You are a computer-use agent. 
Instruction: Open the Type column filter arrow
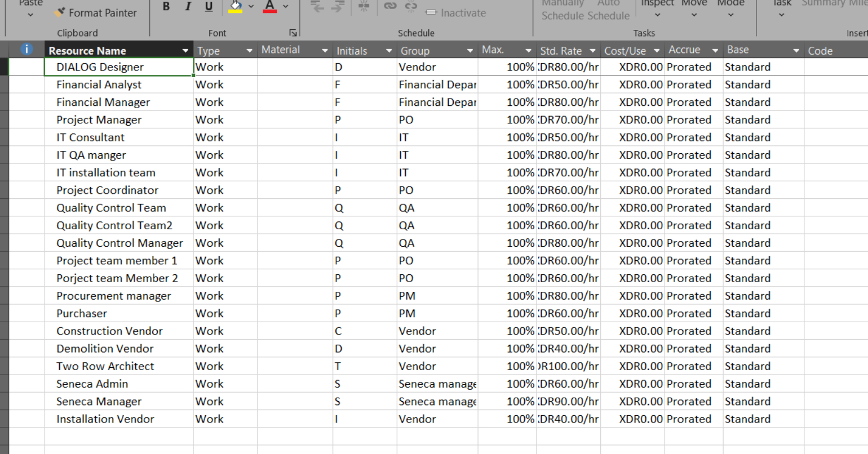249,51
